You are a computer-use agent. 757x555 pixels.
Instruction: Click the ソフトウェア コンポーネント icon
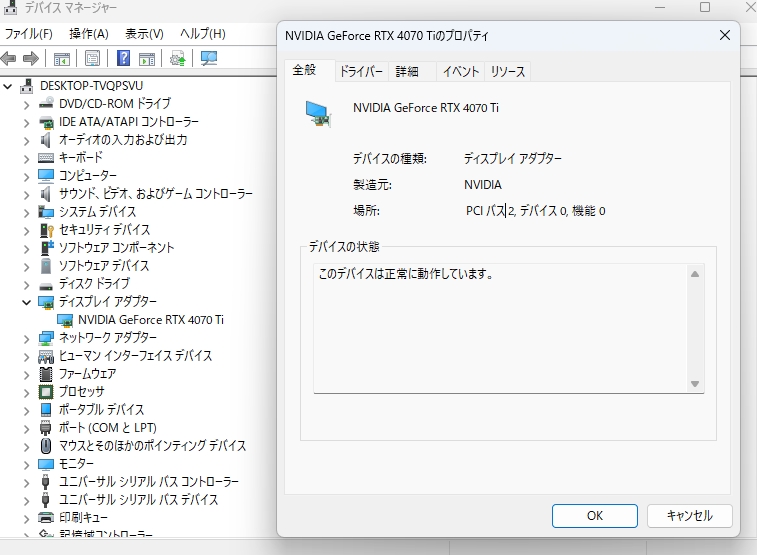(x=46, y=248)
